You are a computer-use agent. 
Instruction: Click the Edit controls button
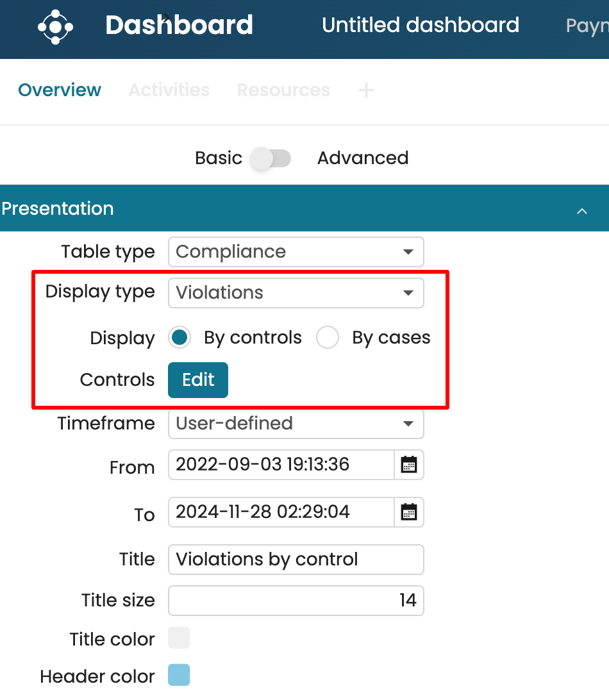[197, 380]
